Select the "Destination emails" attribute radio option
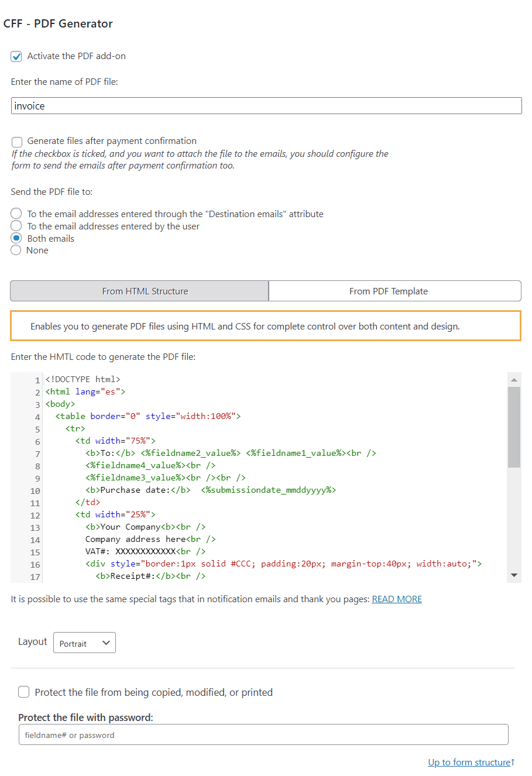Viewport: 532px width, 776px height. click(x=16, y=214)
